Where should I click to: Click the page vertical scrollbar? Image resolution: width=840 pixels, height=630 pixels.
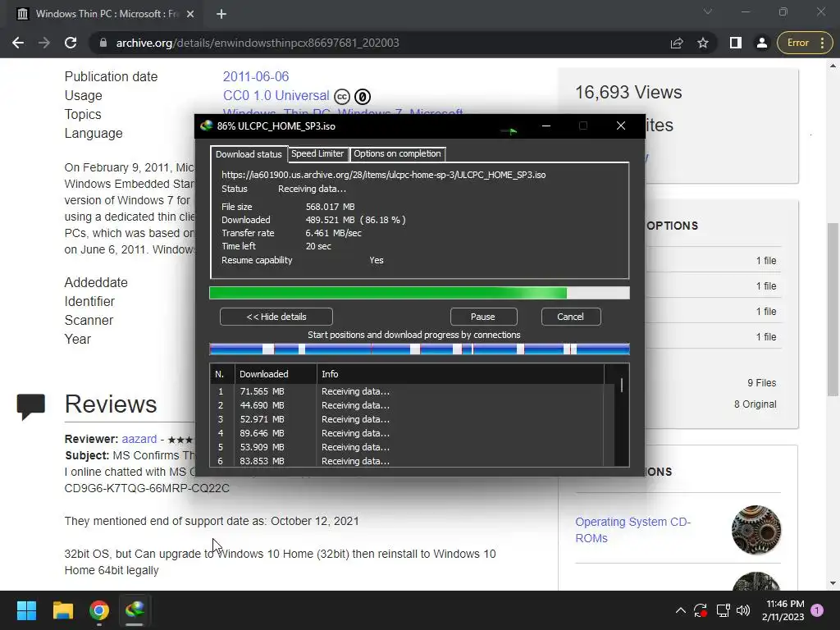[x=833, y=309]
